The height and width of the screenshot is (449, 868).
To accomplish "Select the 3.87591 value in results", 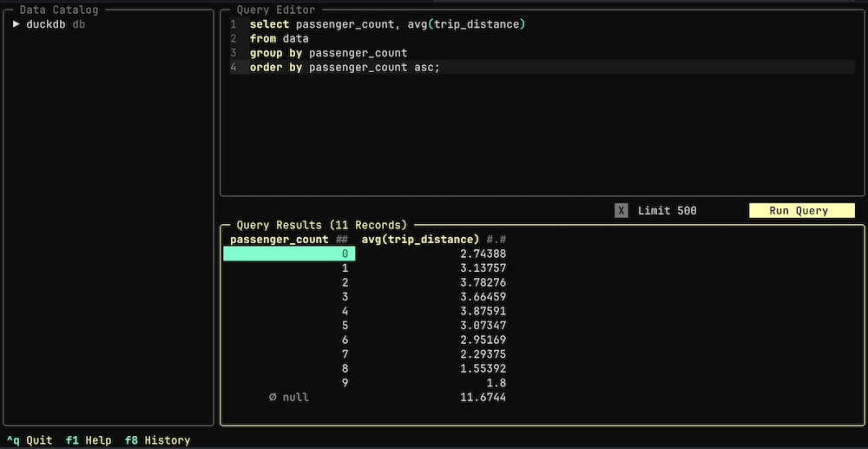I will [483, 311].
